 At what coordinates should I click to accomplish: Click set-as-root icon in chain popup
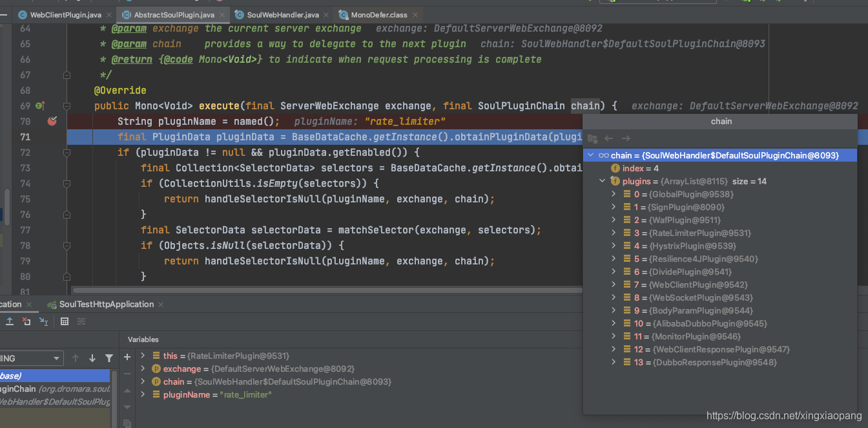tap(592, 138)
